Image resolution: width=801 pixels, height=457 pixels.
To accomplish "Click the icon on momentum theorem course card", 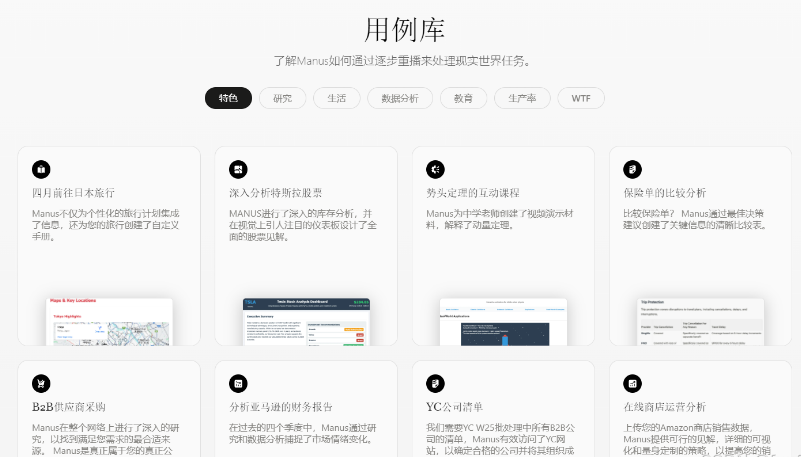I will coord(435,169).
